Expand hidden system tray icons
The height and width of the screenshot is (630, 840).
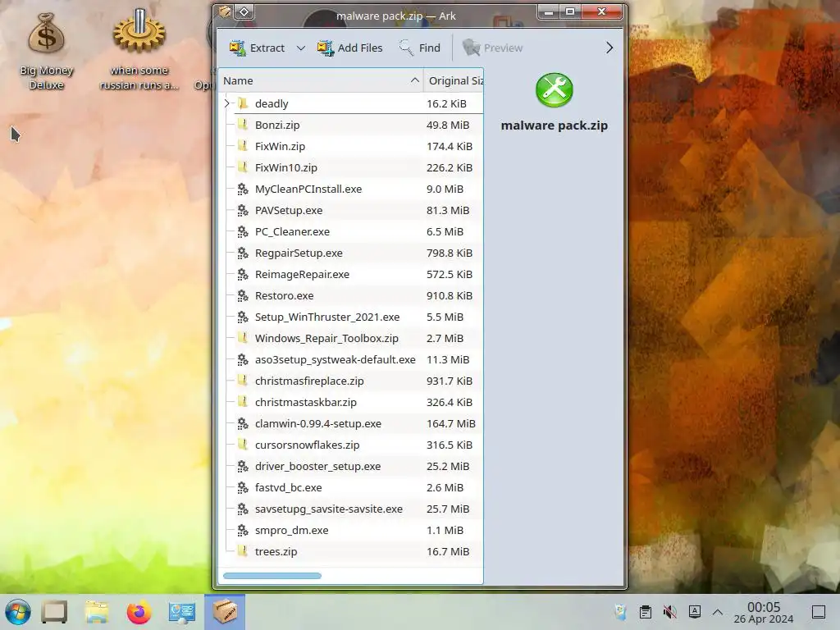tap(718, 612)
